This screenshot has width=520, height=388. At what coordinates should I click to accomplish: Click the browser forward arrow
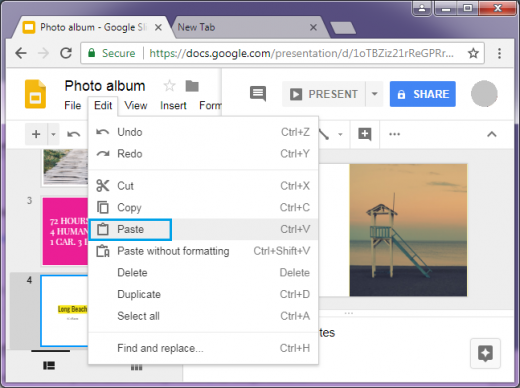[44, 53]
